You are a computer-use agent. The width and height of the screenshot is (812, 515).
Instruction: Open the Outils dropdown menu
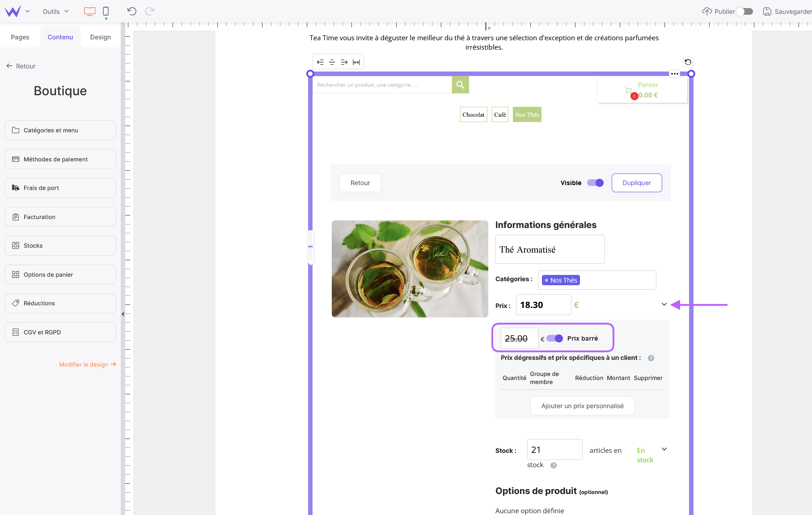click(55, 12)
